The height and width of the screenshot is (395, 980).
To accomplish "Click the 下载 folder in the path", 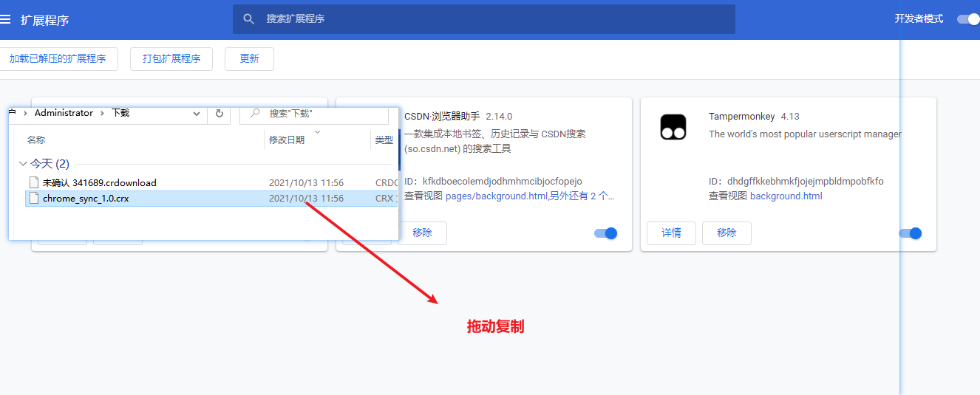I will 120,113.
